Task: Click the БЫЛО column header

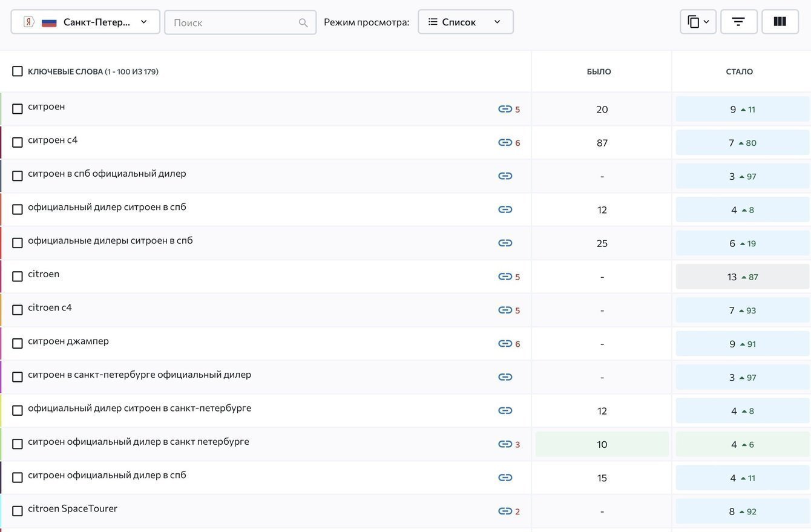Action: (599, 71)
